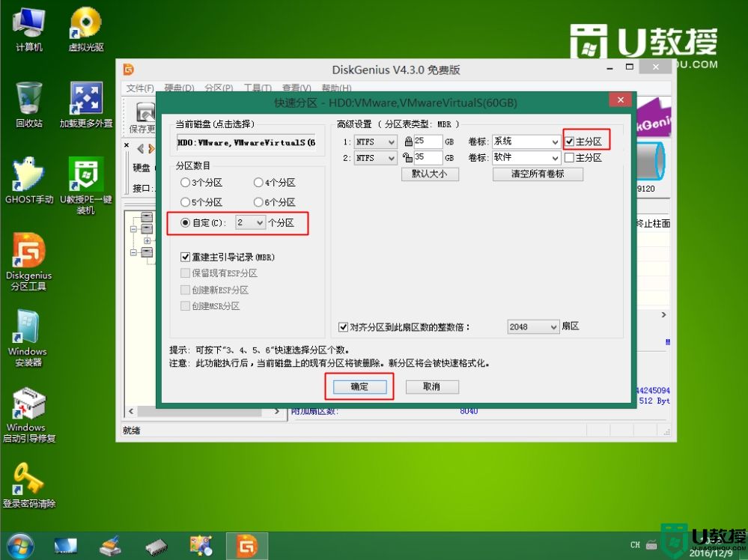Click the keyboard icon in system tray
This screenshot has height=560, width=748.
(x=651, y=545)
